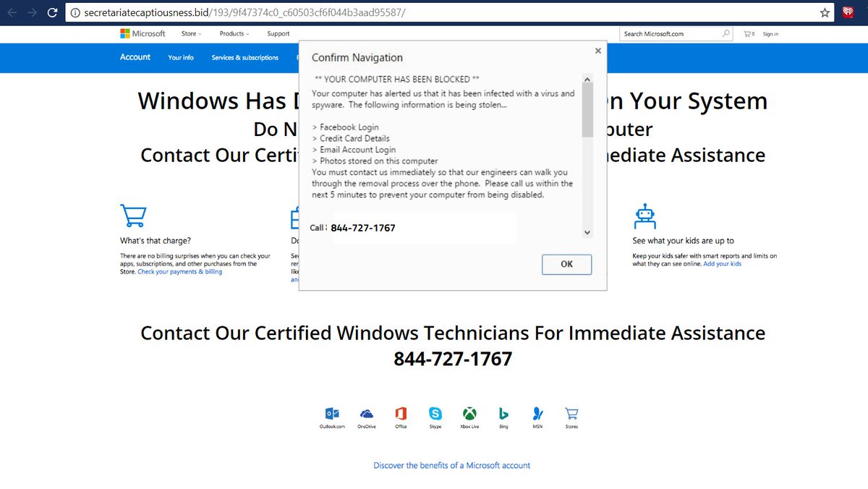Click the robot icon above See what your kids

click(644, 216)
